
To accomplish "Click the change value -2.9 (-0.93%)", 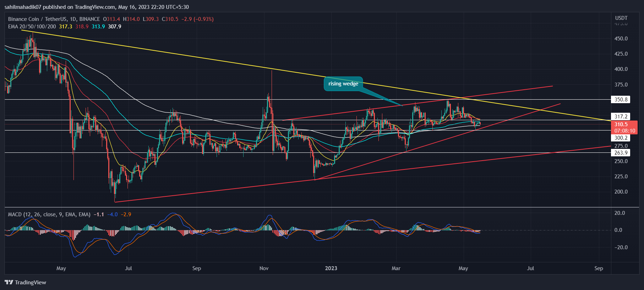I will pyautogui.click(x=197, y=19).
